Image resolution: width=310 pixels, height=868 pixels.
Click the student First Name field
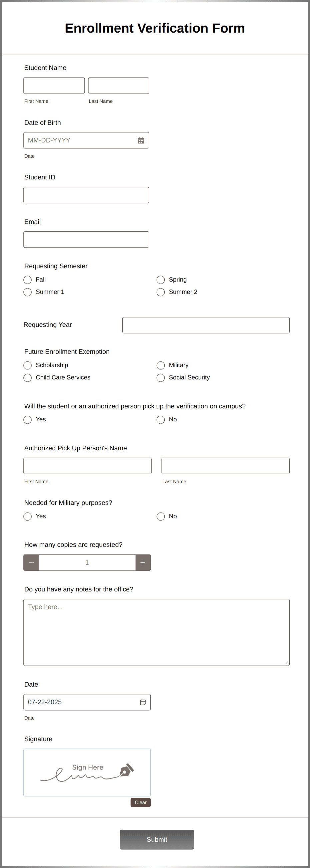[x=54, y=85]
